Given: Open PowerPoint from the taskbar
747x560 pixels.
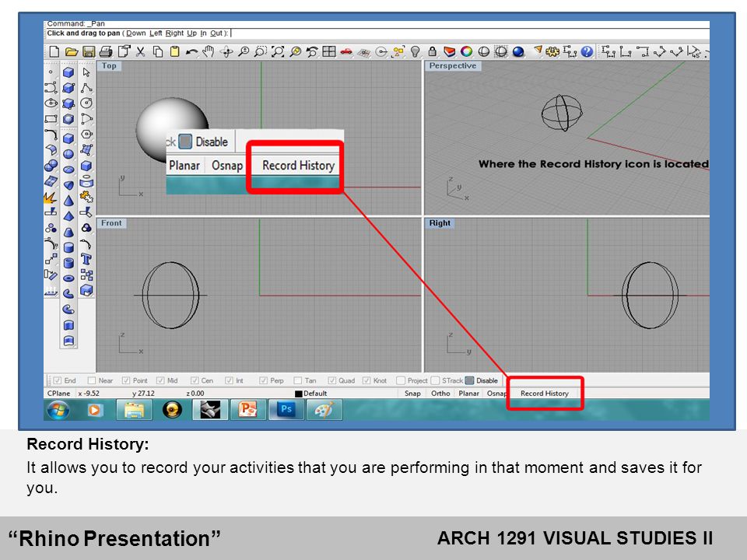Looking at the screenshot, I should (247, 410).
